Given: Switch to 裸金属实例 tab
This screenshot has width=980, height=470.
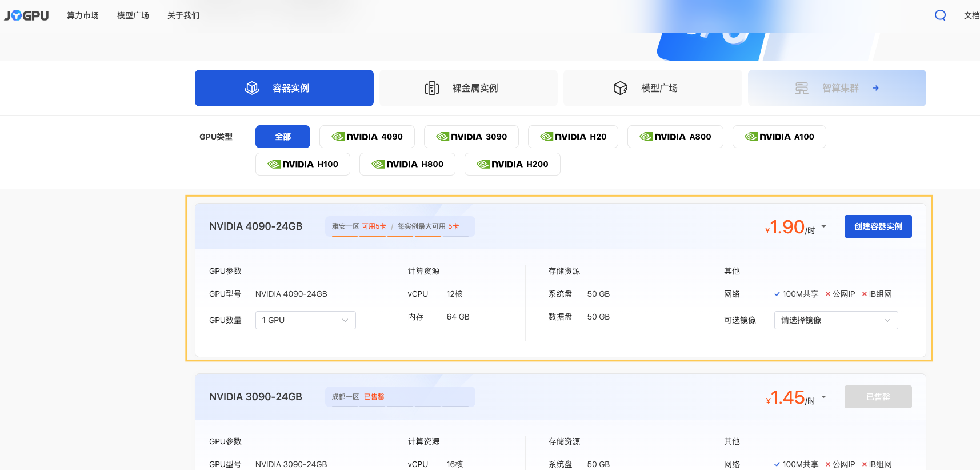Looking at the screenshot, I should (469, 88).
